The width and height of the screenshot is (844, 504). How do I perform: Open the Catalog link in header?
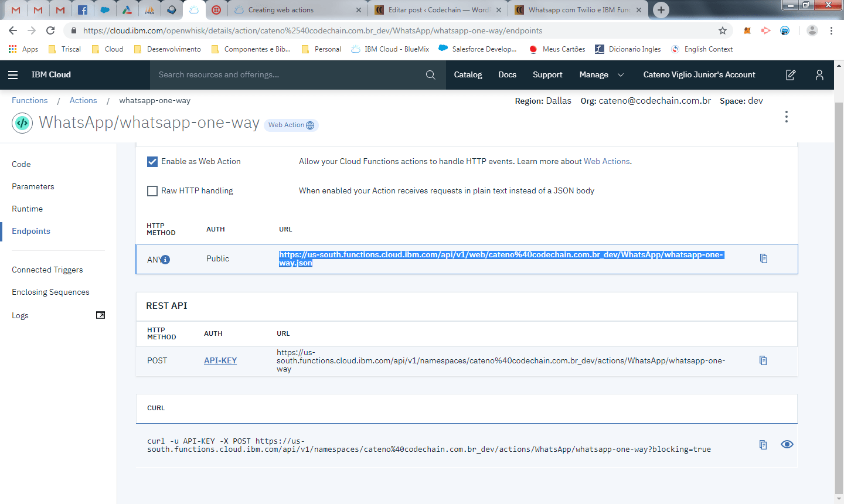click(x=468, y=75)
